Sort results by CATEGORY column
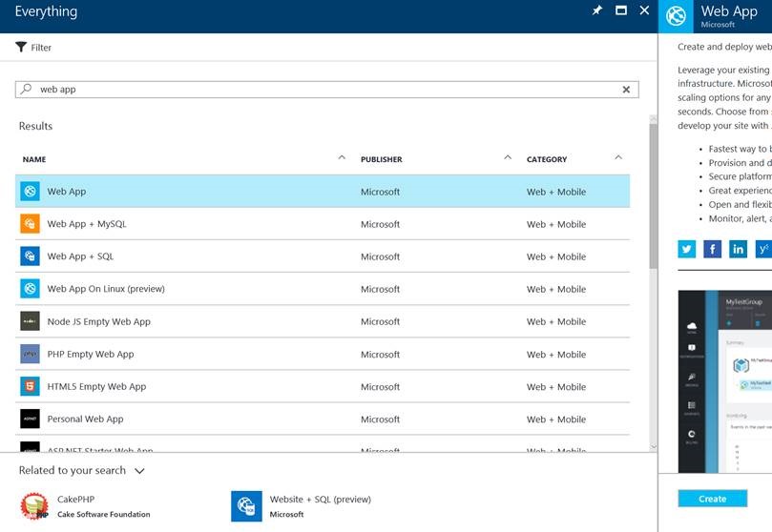This screenshot has width=772, height=532. pos(547,159)
